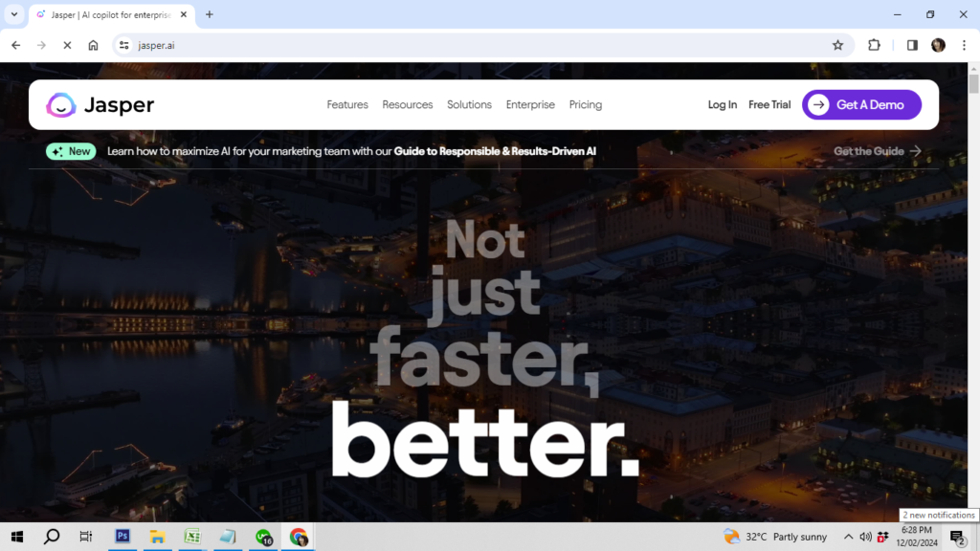Open the Features menu
This screenshot has width=980, height=551.
tap(347, 105)
